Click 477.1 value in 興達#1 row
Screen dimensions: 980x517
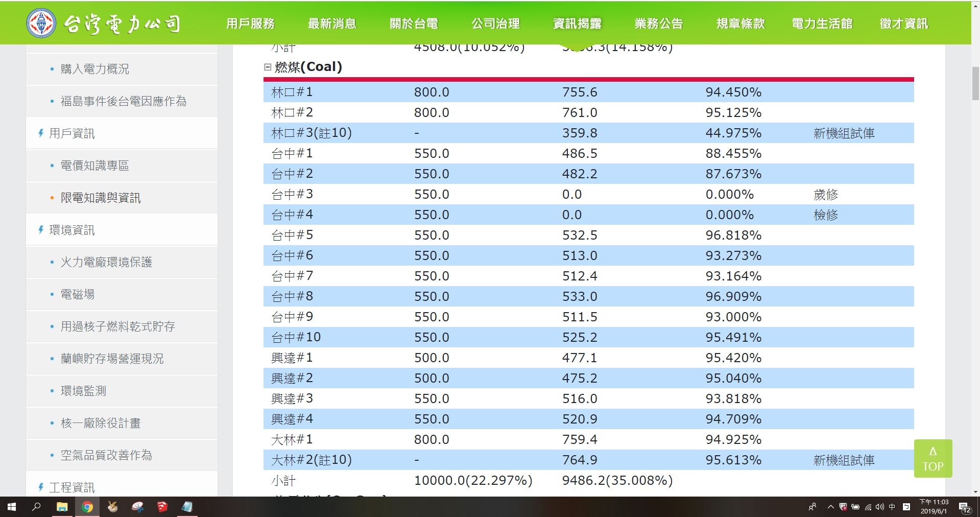point(580,358)
